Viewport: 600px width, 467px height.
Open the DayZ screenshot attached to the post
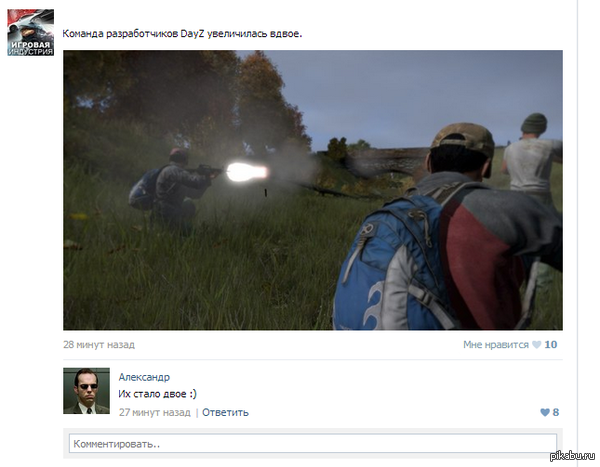(312, 190)
